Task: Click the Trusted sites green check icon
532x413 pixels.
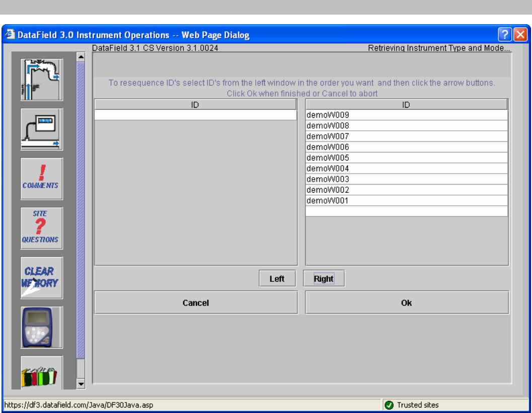Action: 389,405
